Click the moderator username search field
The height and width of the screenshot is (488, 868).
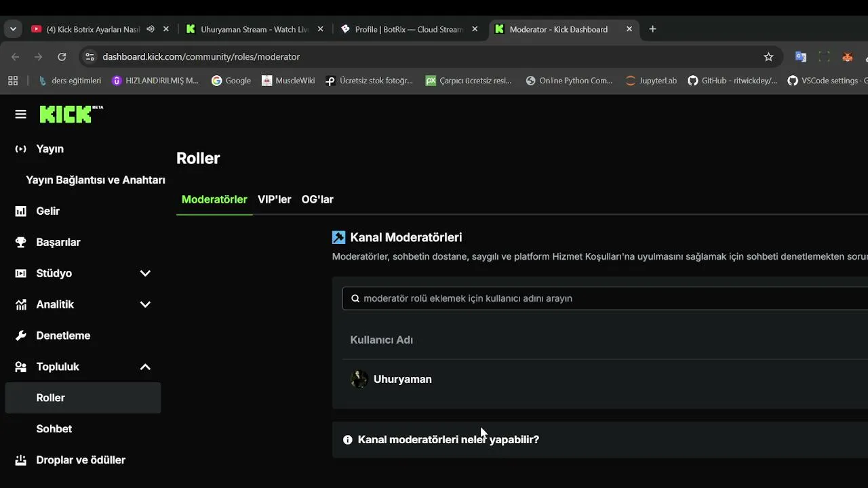tap(605, 299)
